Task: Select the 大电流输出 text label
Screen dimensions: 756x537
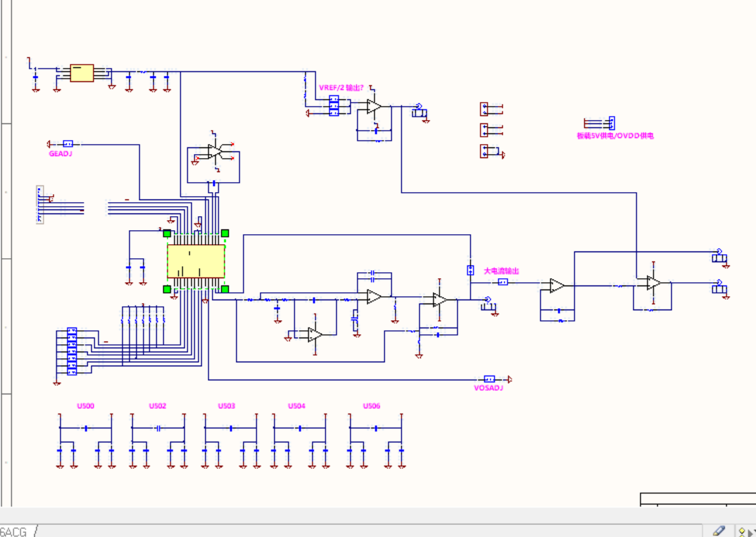Action: point(501,271)
